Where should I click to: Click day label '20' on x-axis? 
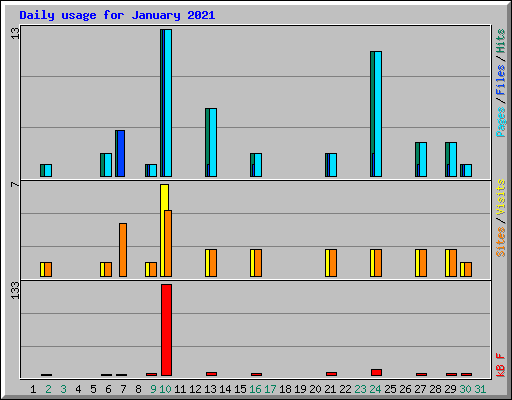tap(315, 389)
